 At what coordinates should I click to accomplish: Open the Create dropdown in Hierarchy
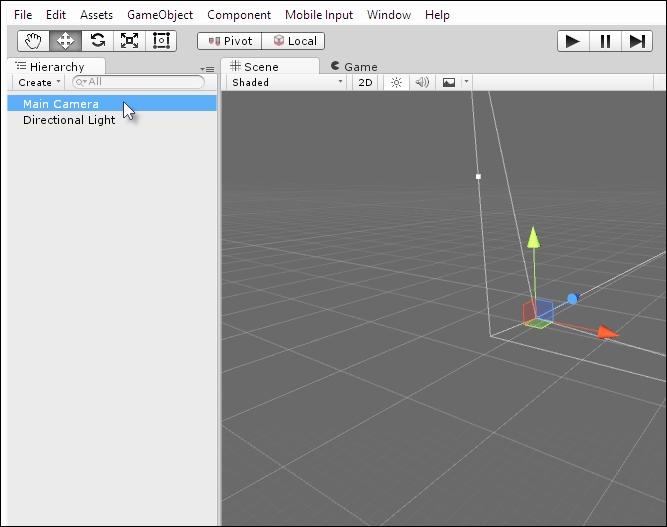(39, 82)
